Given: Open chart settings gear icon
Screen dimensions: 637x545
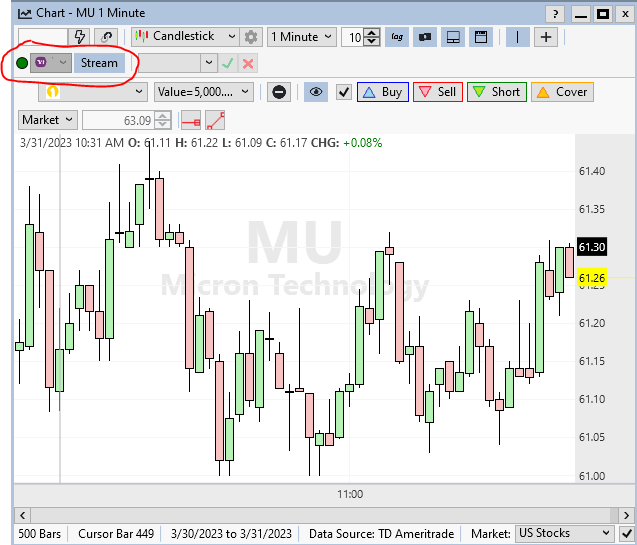Looking at the screenshot, I should coord(251,37).
